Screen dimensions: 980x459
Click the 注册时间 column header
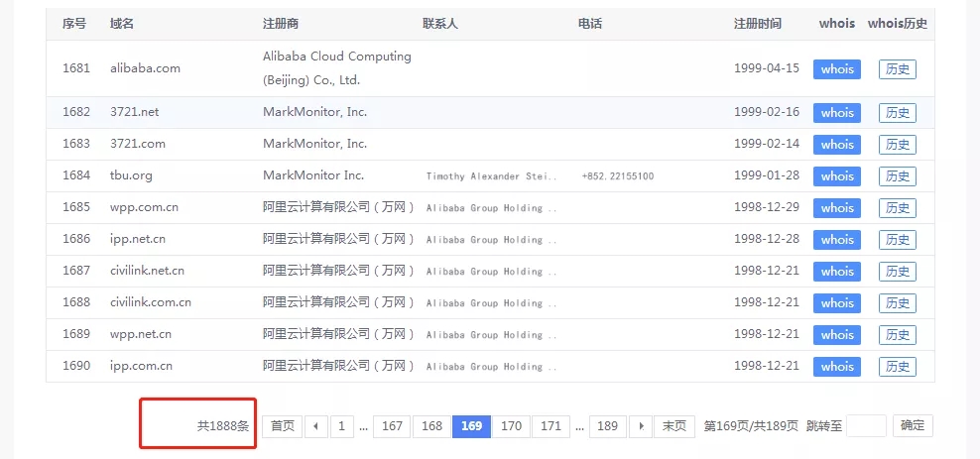[x=758, y=24]
